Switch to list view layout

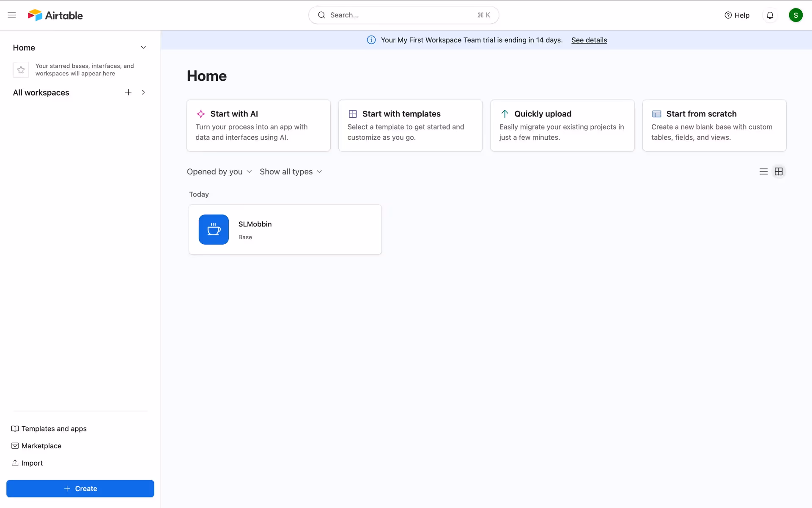click(x=763, y=171)
